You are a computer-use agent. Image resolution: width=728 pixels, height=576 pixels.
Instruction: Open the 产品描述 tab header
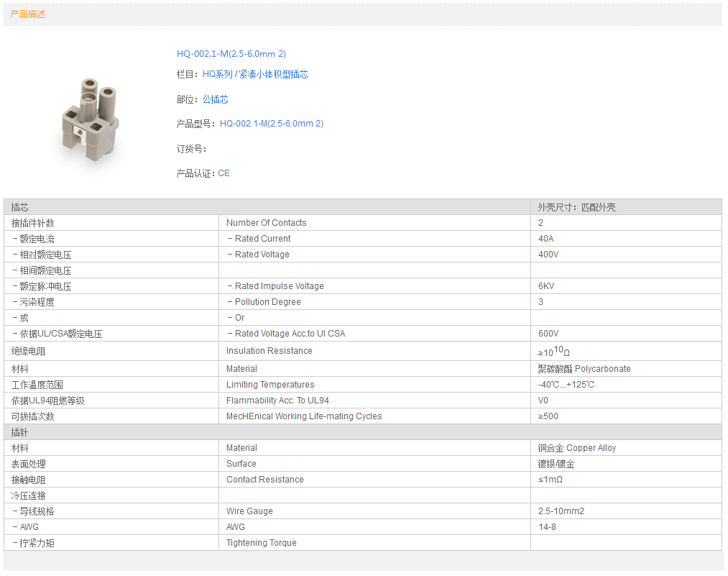coord(28,14)
